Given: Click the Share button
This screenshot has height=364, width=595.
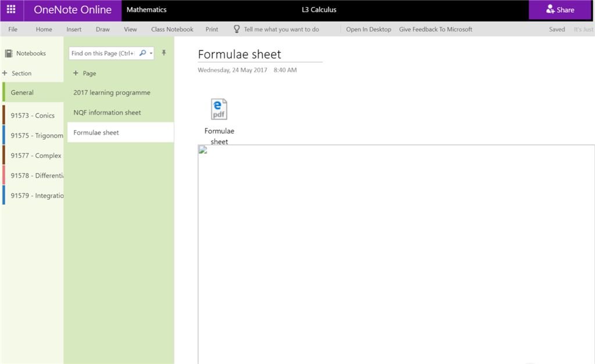Looking at the screenshot, I should pyautogui.click(x=560, y=10).
